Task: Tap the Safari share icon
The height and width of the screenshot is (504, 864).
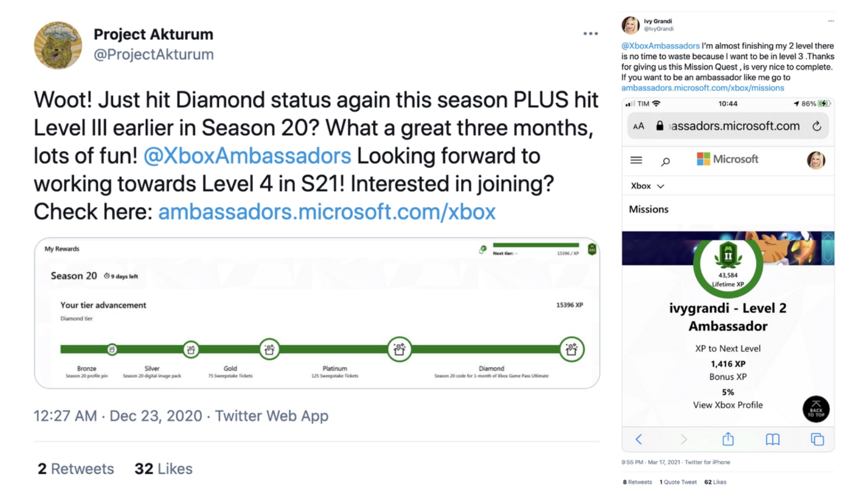Action: pyautogui.click(x=728, y=439)
